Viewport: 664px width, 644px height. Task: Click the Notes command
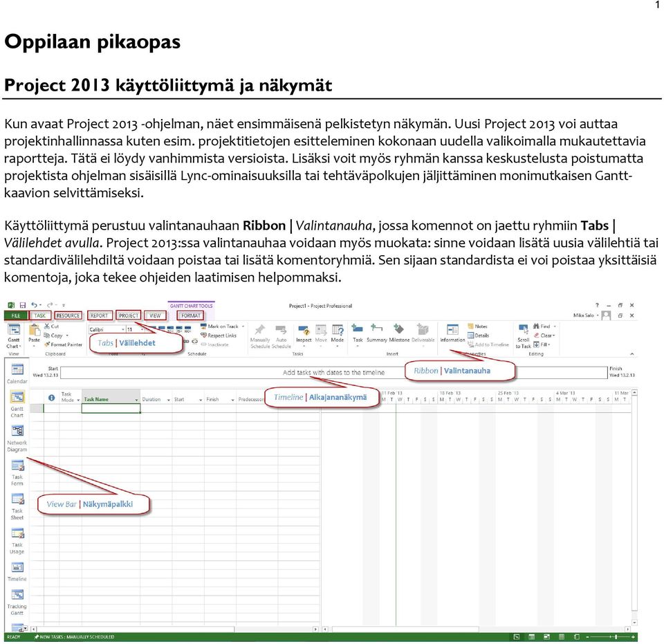click(x=478, y=326)
